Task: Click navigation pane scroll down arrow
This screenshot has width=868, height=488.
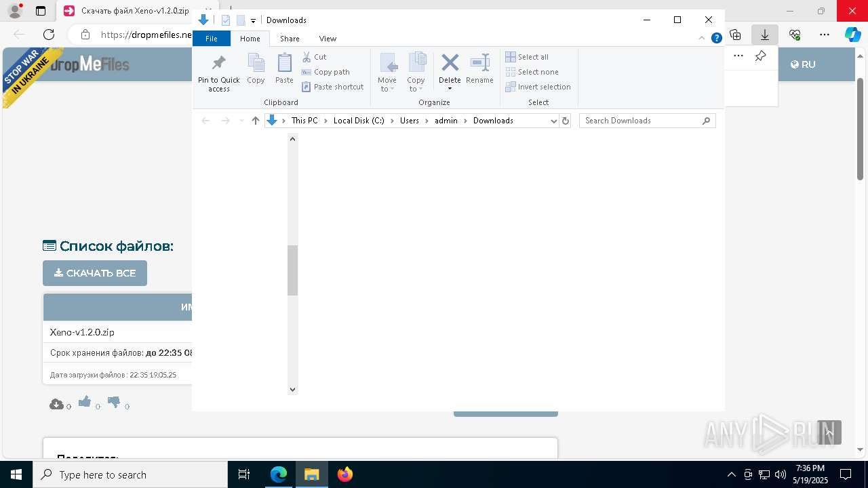Action: [293, 389]
